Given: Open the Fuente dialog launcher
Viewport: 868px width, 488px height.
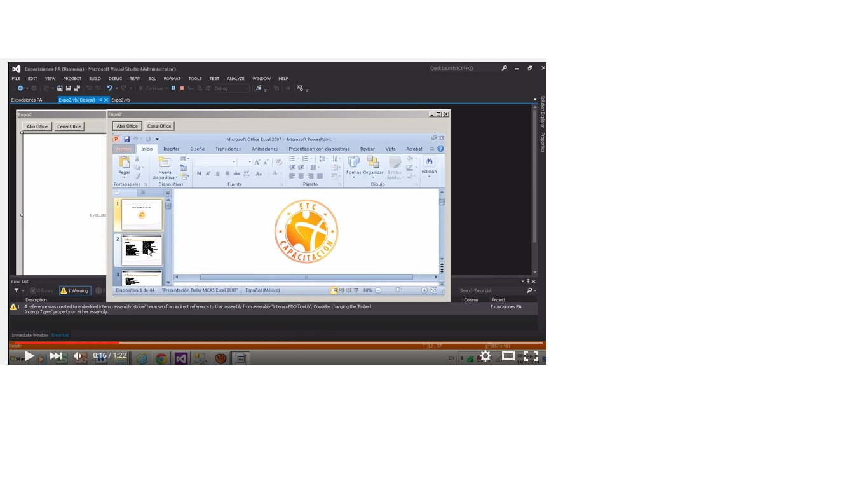Looking at the screenshot, I should coord(281,185).
